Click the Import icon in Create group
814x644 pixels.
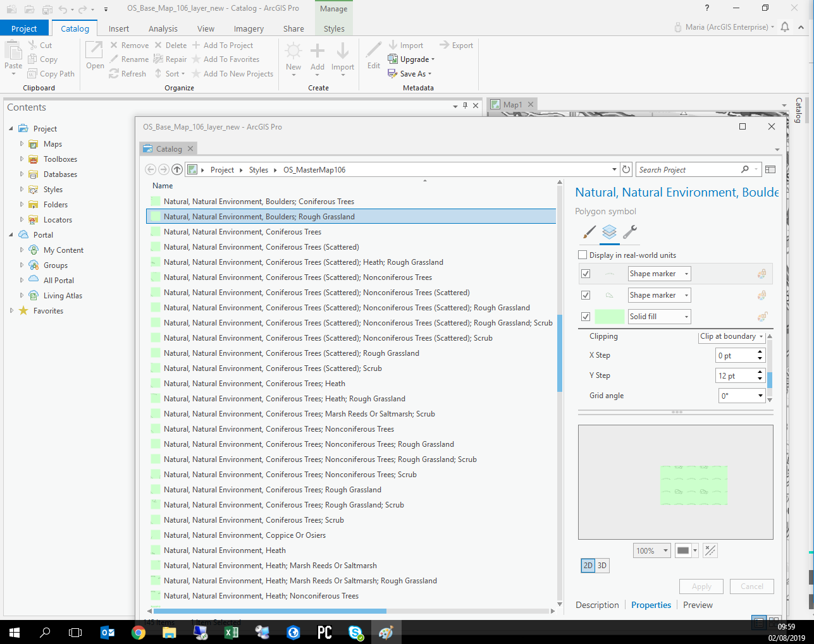pyautogui.click(x=342, y=52)
